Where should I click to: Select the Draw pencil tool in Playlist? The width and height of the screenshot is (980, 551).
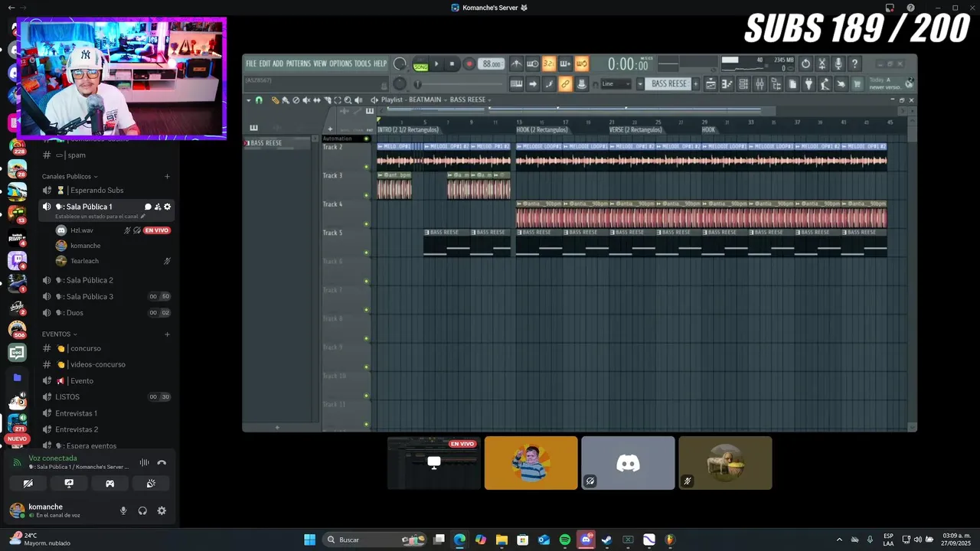[x=275, y=100]
